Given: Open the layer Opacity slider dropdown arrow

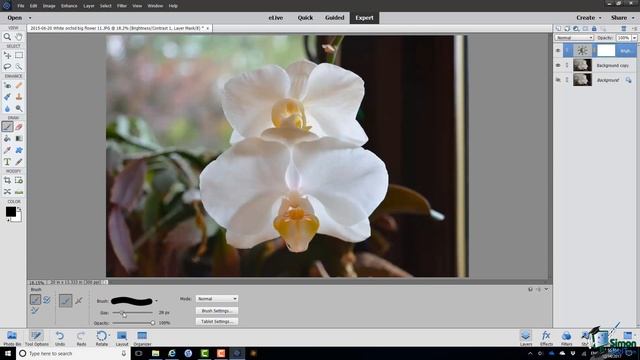Looking at the screenshot, I should click(634, 38).
